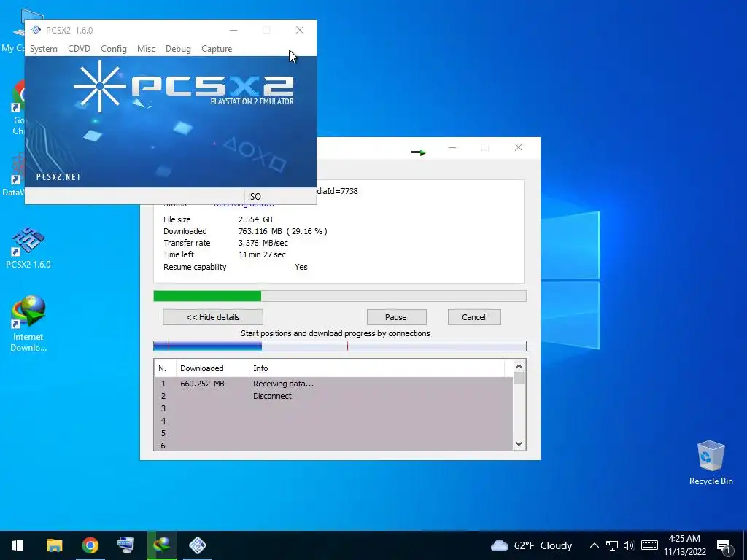Click the touch keyboard tray icon
Image resolution: width=747 pixels, height=560 pixels.
649,545
